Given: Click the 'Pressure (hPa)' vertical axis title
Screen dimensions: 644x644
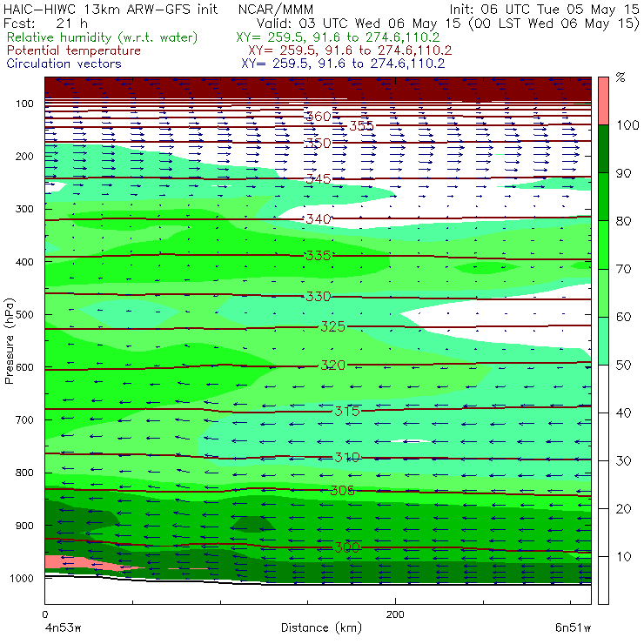Looking at the screenshot, I should (x=9, y=340).
